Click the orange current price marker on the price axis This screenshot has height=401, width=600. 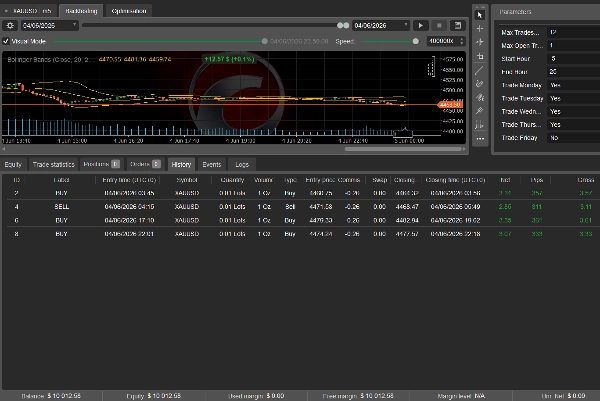[x=450, y=105]
